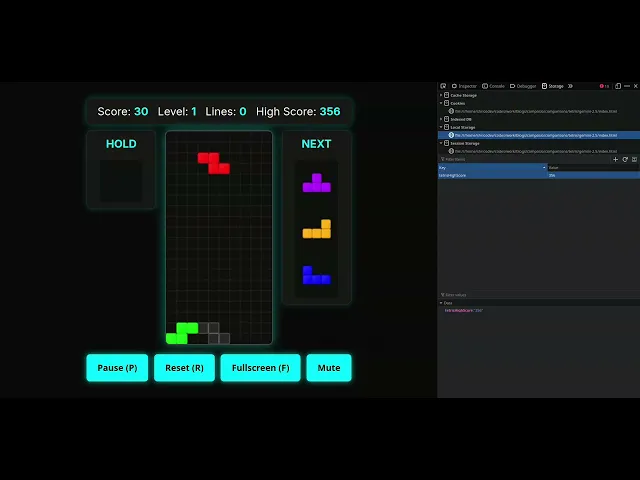Show more DevTools tabs chevron
Viewport: 640px width, 480px height.
(570, 86)
